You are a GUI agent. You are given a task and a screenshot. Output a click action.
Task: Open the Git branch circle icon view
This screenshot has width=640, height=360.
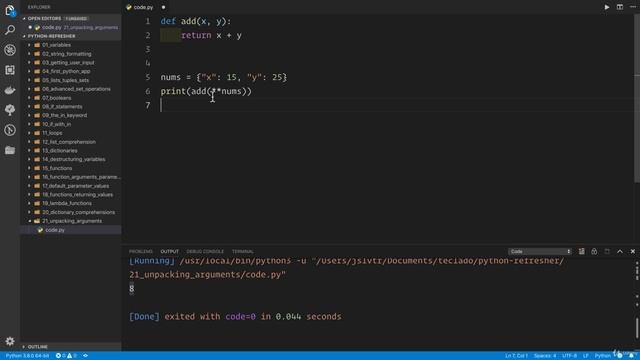click(x=10, y=130)
